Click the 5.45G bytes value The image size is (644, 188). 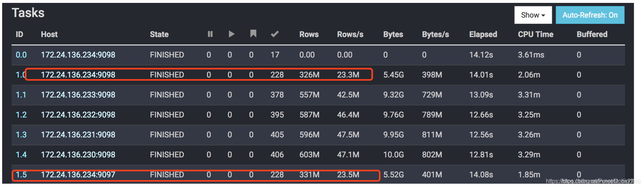coord(394,75)
